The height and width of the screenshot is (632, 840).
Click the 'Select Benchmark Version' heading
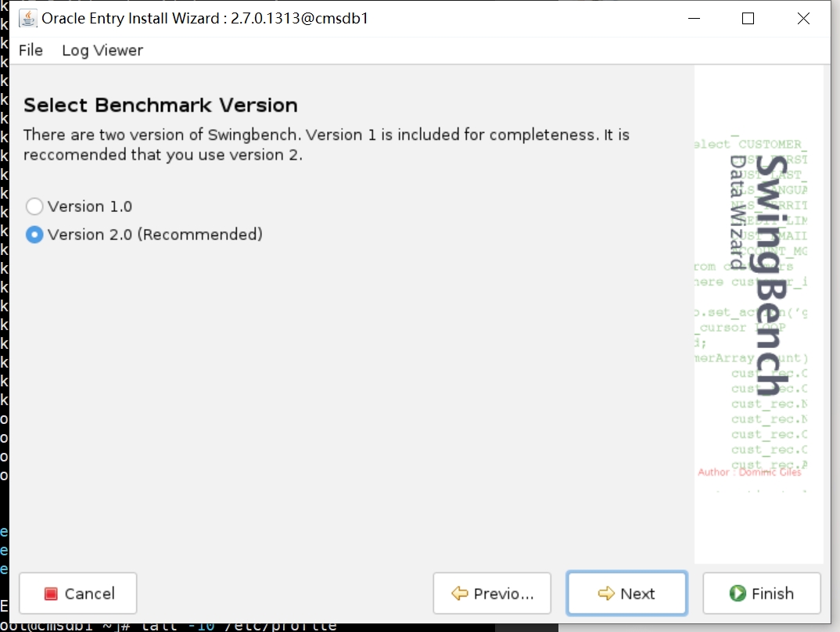pyautogui.click(x=160, y=105)
